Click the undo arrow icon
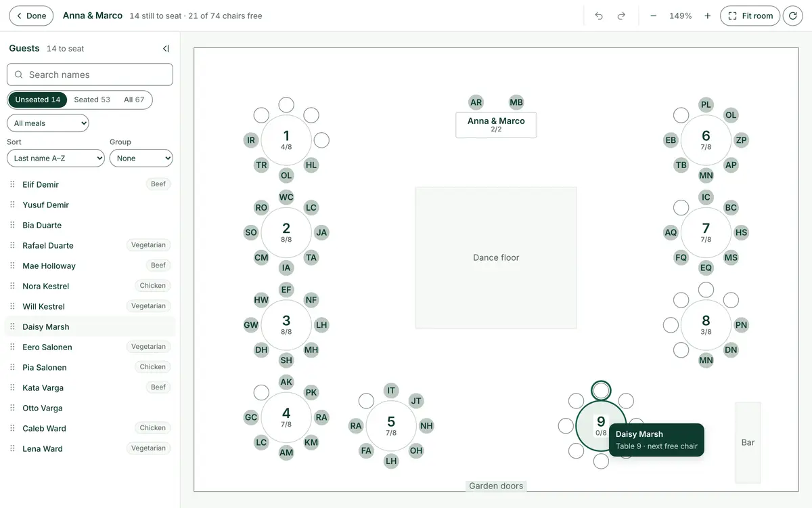812x508 pixels. (x=599, y=16)
